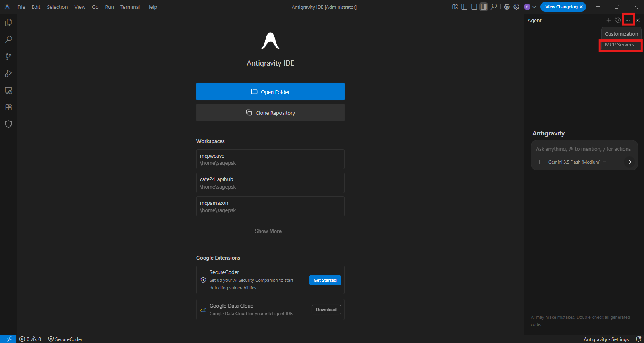Image resolution: width=644 pixels, height=343 pixels.
Task: Open the Run menu
Action: click(x=109, y=7)
